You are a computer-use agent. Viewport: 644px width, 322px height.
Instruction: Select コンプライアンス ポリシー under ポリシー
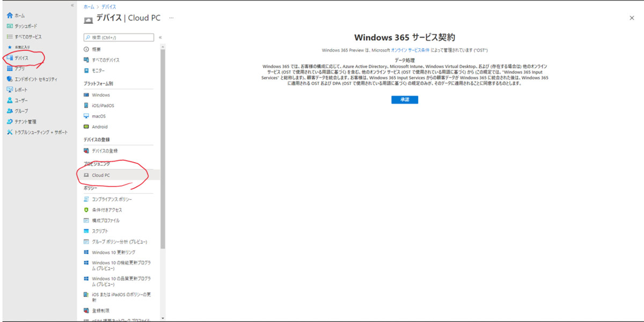[x=112, y=199]
